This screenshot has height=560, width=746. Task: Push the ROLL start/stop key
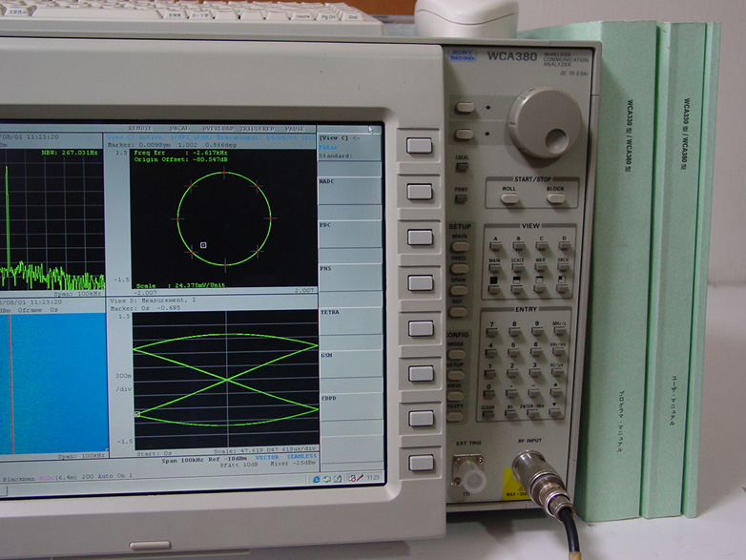click(x=509, y=198)
